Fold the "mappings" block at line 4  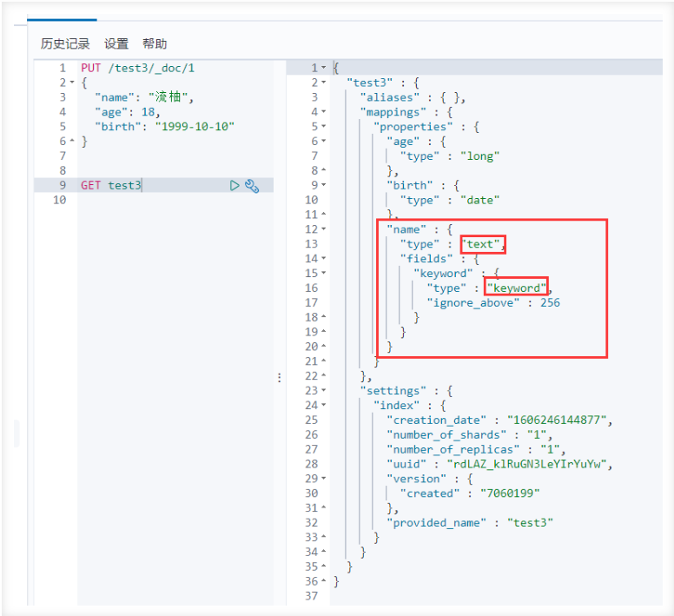pyautogui.click(x=324, y=112)
